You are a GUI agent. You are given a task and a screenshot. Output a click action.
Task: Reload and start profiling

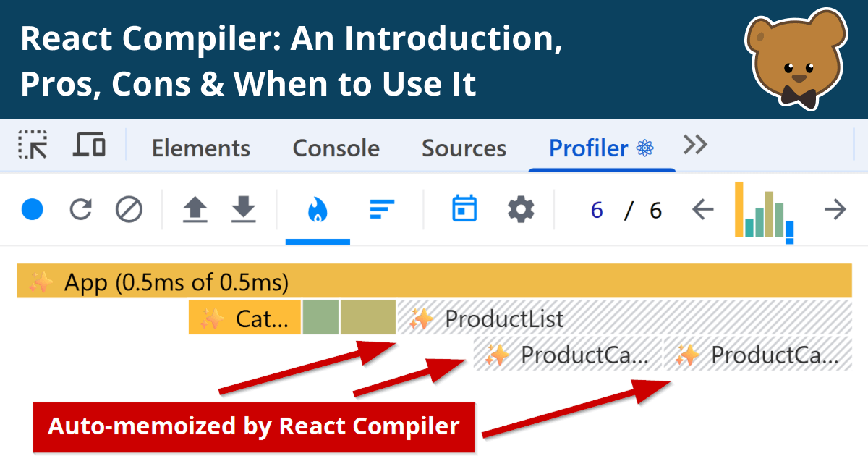80,210
